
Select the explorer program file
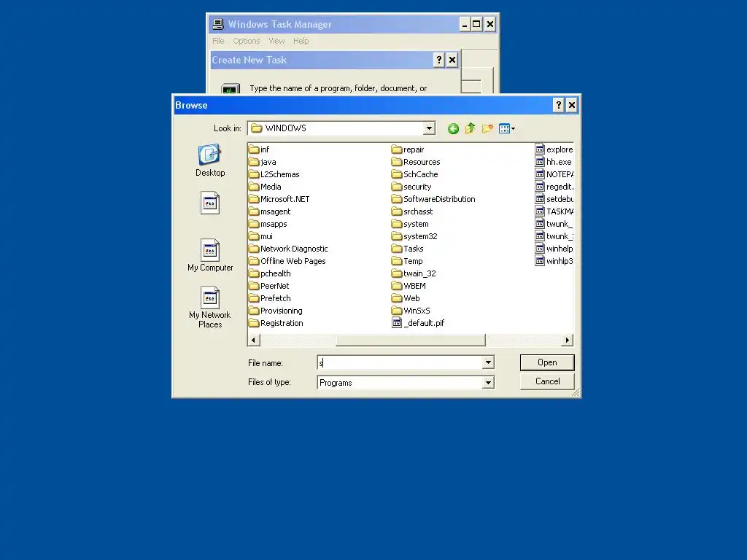point(554,149)
